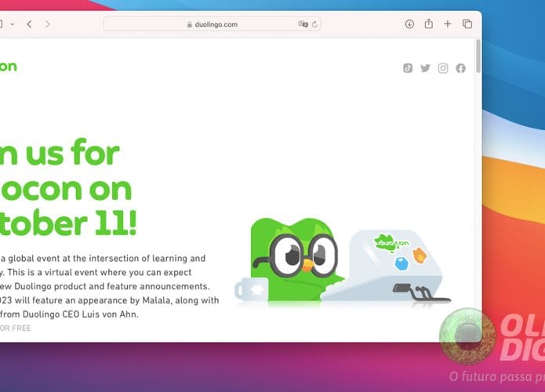Screen dimensions: 545x392
Task: Go back with Safari back arrow
Action: coord(29,24)
